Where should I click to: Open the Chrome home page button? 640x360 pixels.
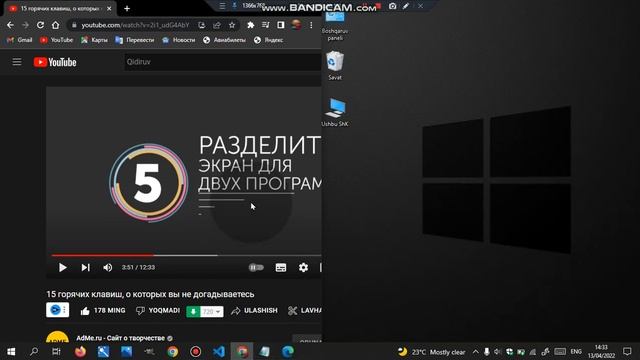(x=56, y=25)
